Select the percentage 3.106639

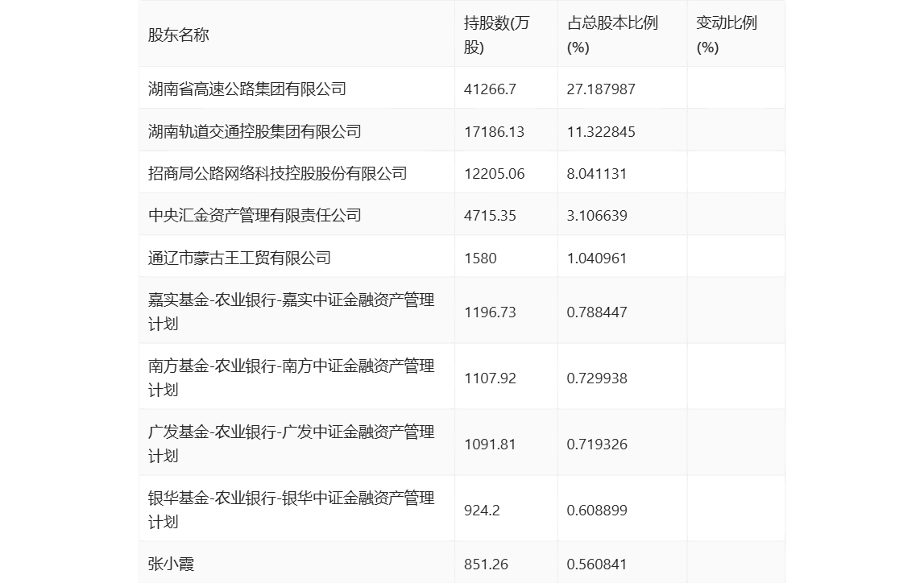(597, 215)
